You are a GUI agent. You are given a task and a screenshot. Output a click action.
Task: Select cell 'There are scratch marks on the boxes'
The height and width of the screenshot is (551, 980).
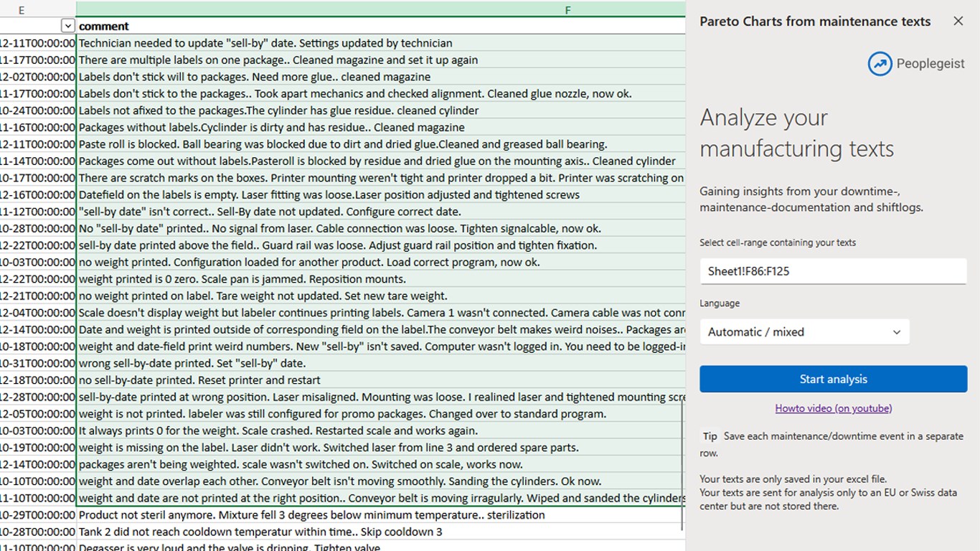[381, 178]
